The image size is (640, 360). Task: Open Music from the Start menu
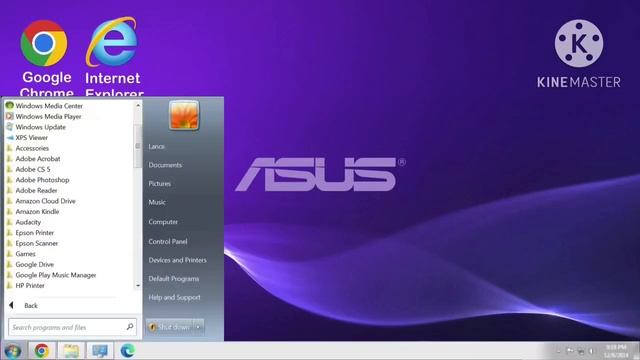157,202
